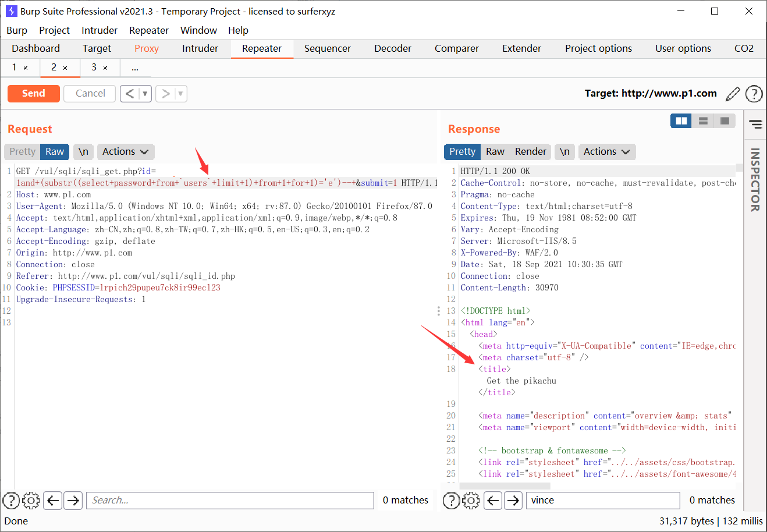The height and width of the screenshot is (532, 767).
Task: Go to previous match in request search
Action: 53,500
